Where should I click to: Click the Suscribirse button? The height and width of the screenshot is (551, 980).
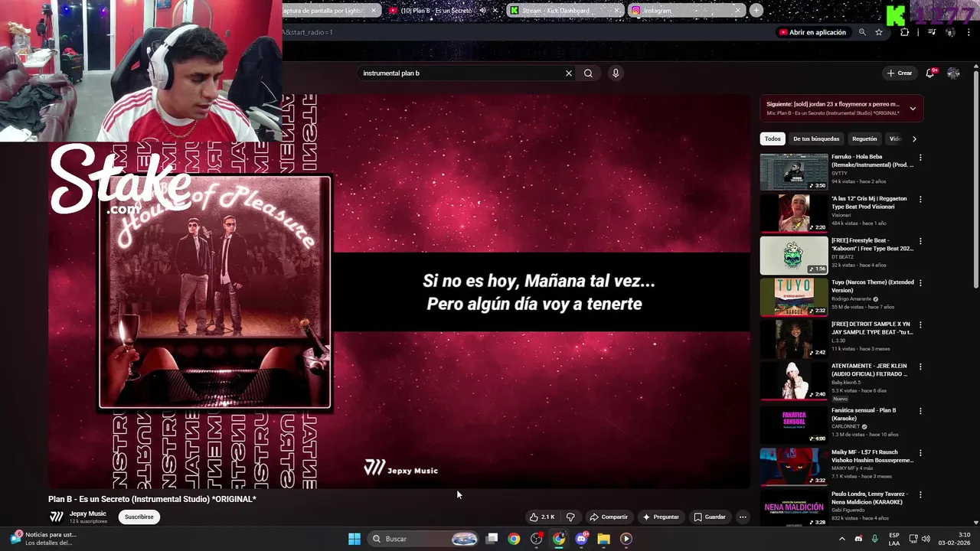139,517
